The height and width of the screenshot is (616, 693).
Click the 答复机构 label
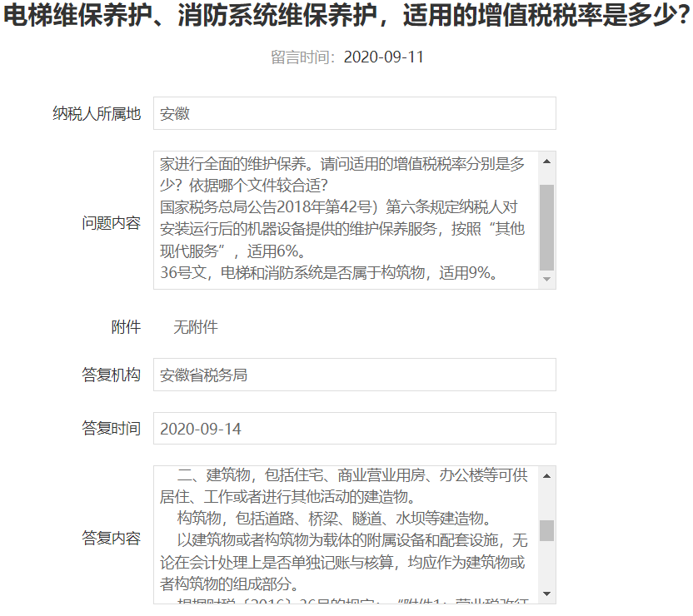[111, 375]
